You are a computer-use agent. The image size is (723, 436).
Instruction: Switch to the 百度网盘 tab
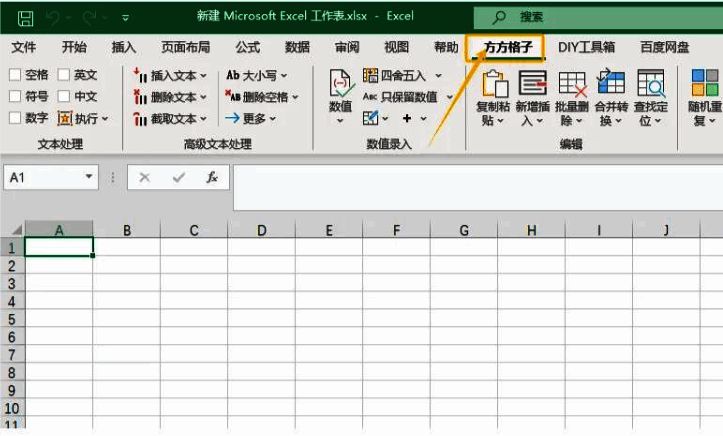coord(664,47)
